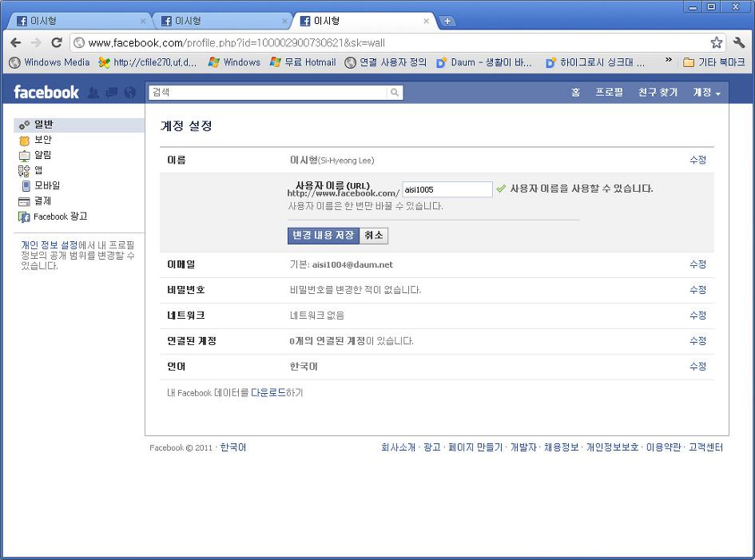Expand the 계정 dropdown menu
This screenshot has width=755, height=560.
click(707, 93)
